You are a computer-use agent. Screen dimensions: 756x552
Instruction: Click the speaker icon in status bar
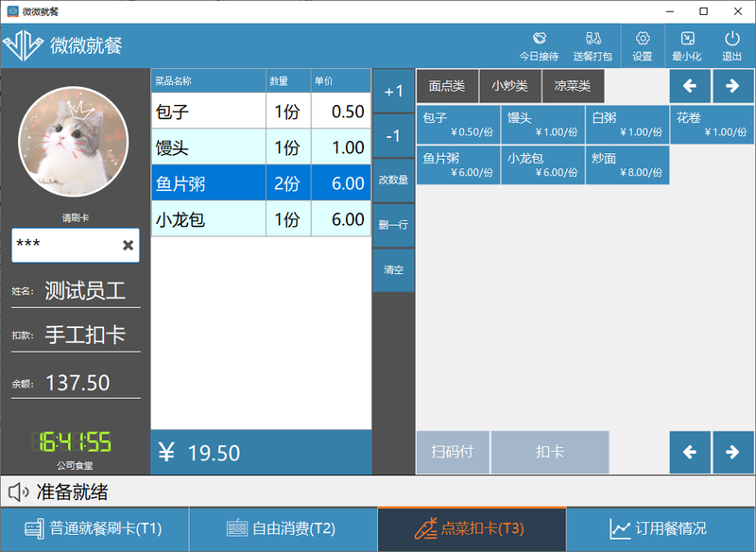coord(18,492)
